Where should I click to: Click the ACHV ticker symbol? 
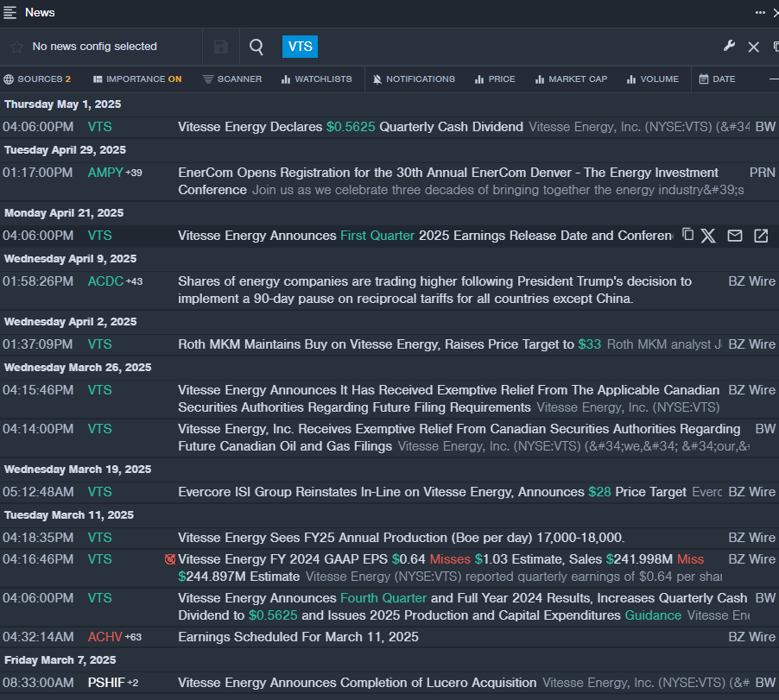pyautogui.click(x=104, y=636)
